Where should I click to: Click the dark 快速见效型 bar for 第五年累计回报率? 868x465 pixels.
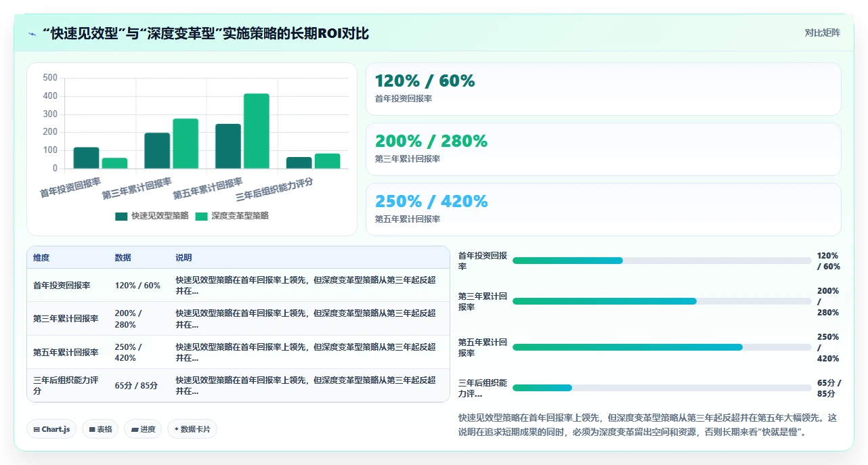point(228,146)
